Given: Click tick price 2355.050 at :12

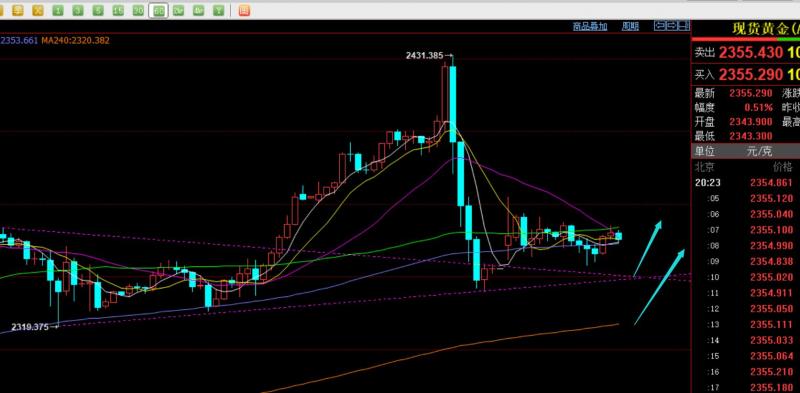Looking at the screenshot, I should click(771, 309).
